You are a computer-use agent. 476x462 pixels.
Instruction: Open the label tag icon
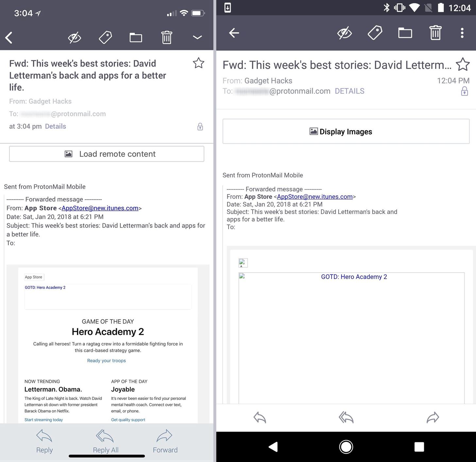(x=105, y=37)
